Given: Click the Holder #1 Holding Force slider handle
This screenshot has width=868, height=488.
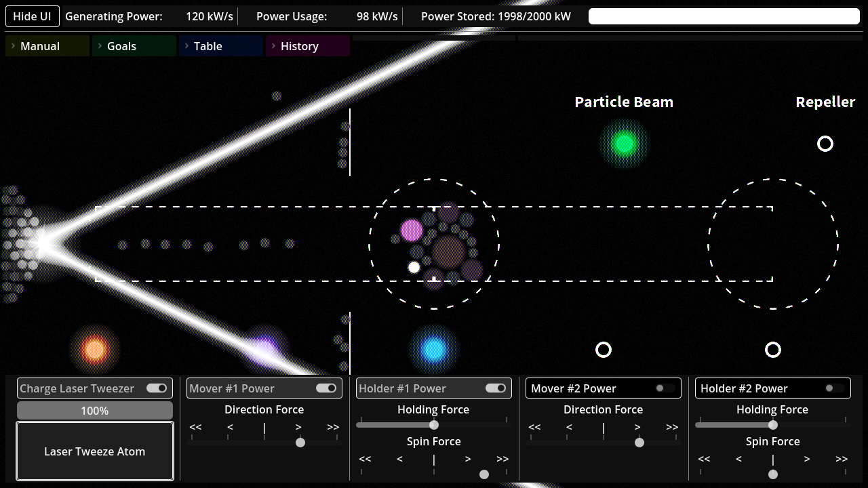Looking at the screenshot, I should (x=434, y=425).
